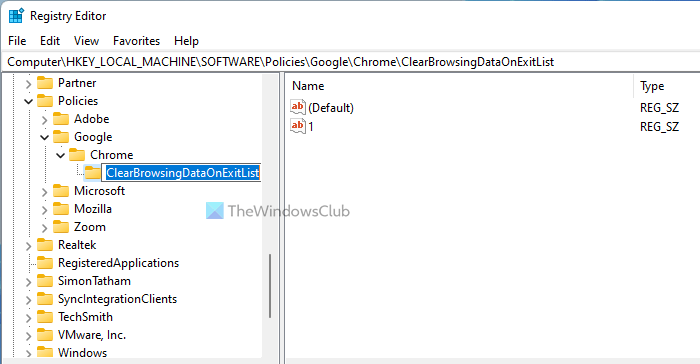Click the Mozilla folder icon

(x=61, y=209)
